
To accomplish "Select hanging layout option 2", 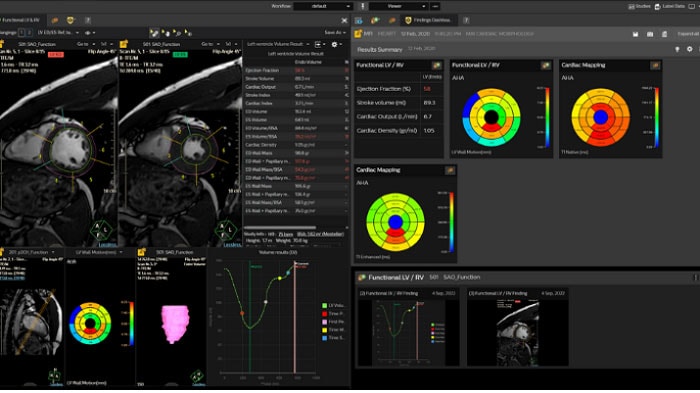I will tap(29, 33).
